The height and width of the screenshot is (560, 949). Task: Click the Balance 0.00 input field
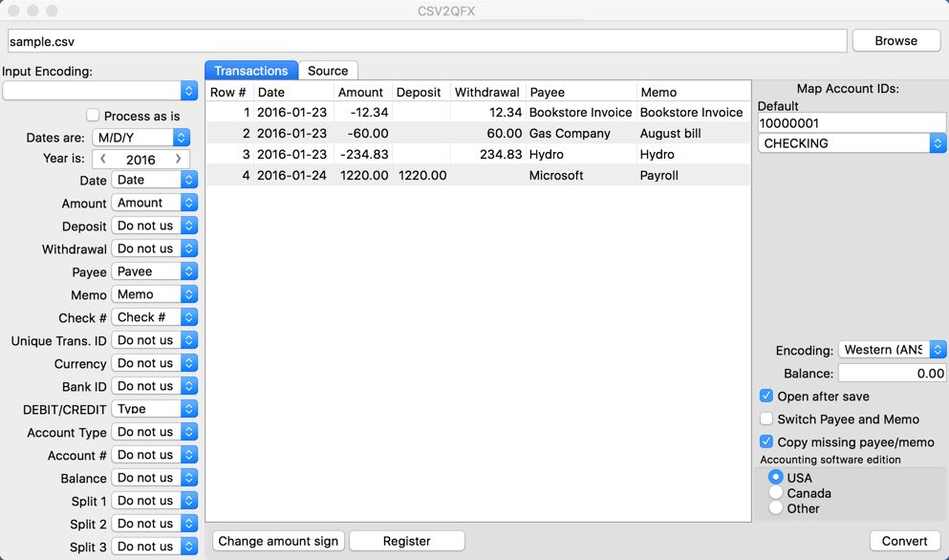coord(892,373)
